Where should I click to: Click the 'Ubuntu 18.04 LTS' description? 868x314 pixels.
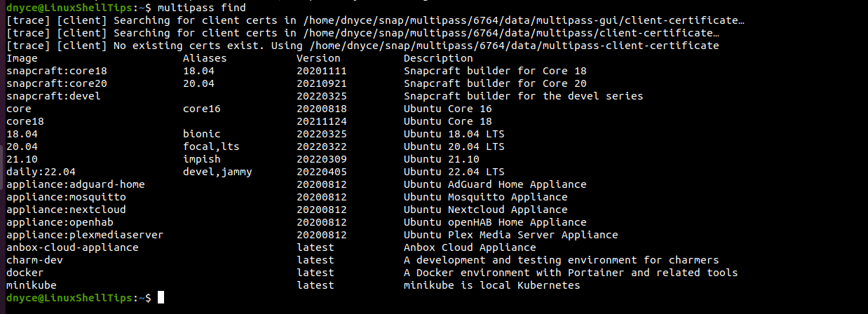tap(454, 134)
